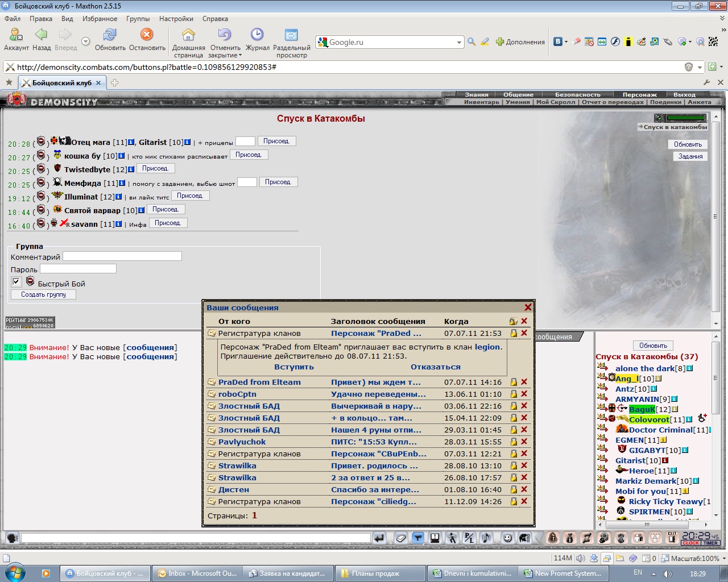The image size is (728, 582).
Task: Click the Раздельный просмотр split view icon
Action: [x=291, y=43]
